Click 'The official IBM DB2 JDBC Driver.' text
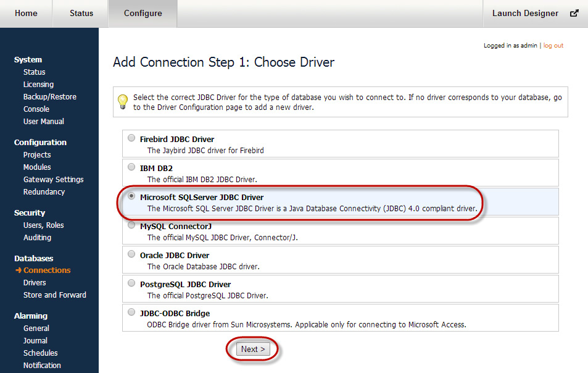The image size is (588, 373). point(202,179)
